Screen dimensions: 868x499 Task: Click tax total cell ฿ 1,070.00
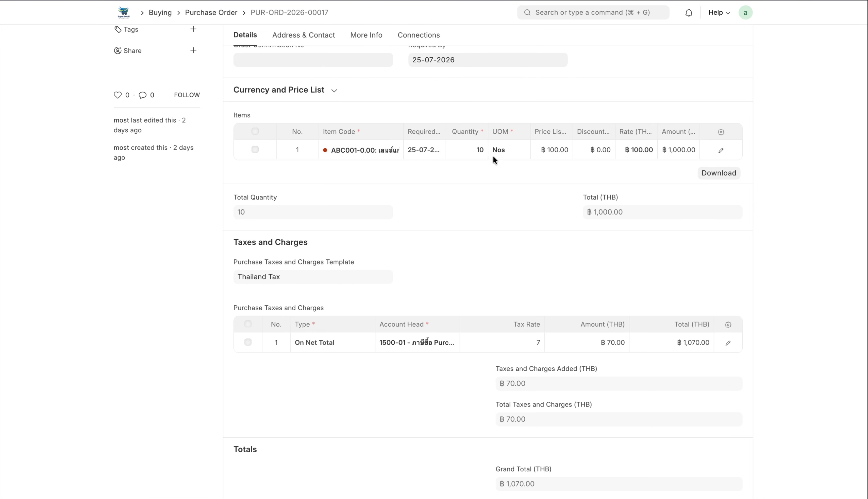[x=672, y=342]
